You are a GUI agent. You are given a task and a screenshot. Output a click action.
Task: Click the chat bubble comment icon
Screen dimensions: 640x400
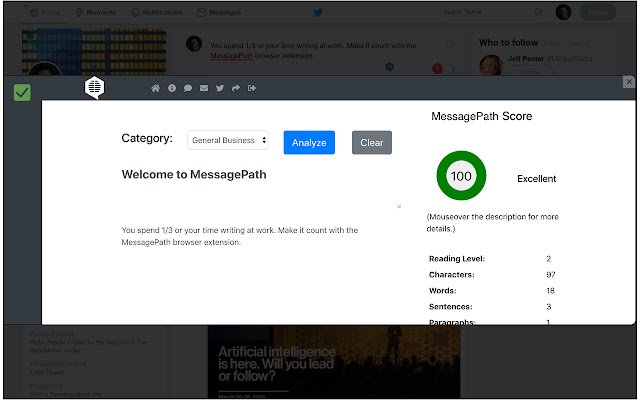[x=188, y=88]
